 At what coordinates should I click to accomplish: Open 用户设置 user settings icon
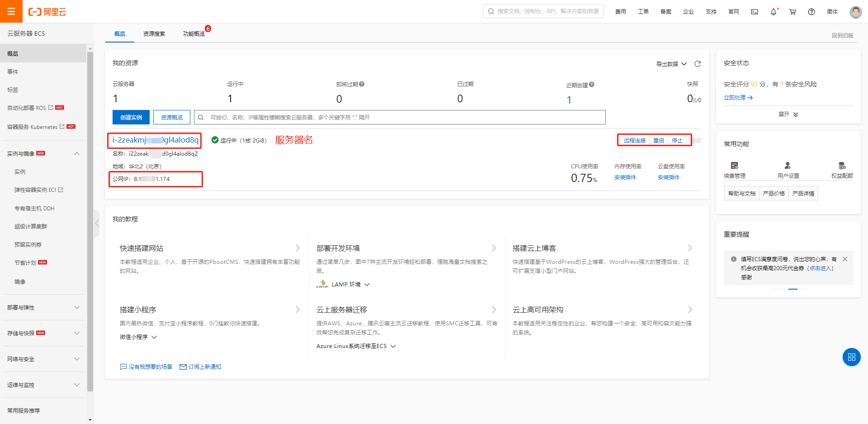788,166
